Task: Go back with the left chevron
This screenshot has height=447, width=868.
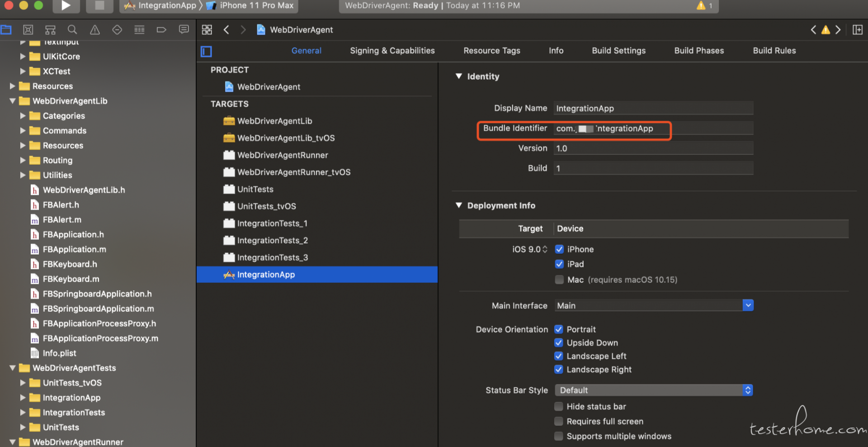Action: point(226,30)
